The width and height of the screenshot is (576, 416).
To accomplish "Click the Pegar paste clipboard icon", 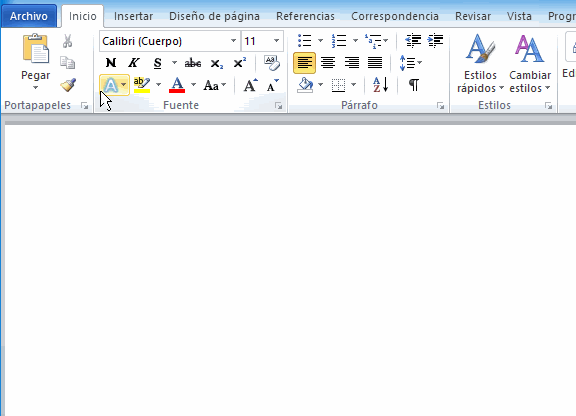I will (x=35, y=49).
